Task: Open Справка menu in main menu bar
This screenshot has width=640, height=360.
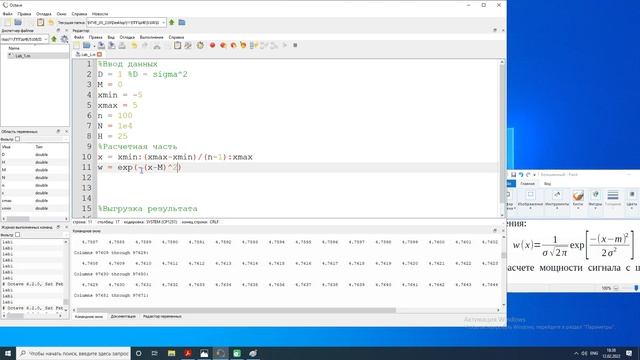Action: click(x=80, y=14)
